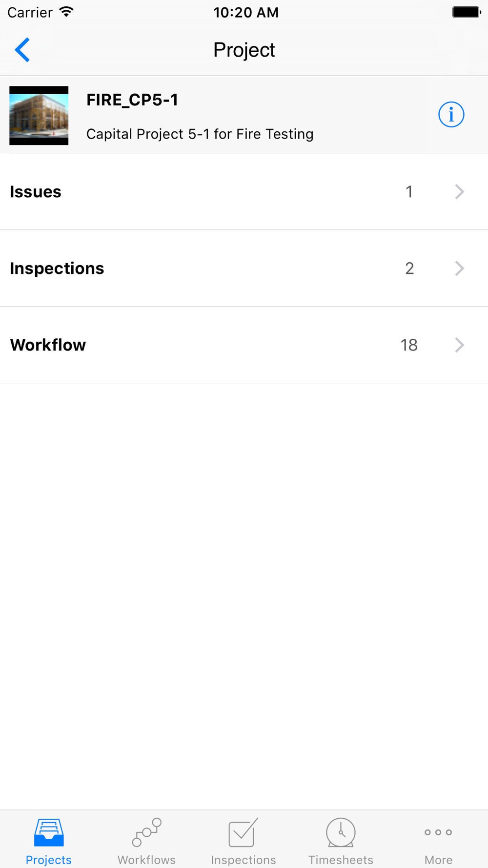Open the Workflow list row
This screenshot has height=868, width=488.
coord(244,345)
